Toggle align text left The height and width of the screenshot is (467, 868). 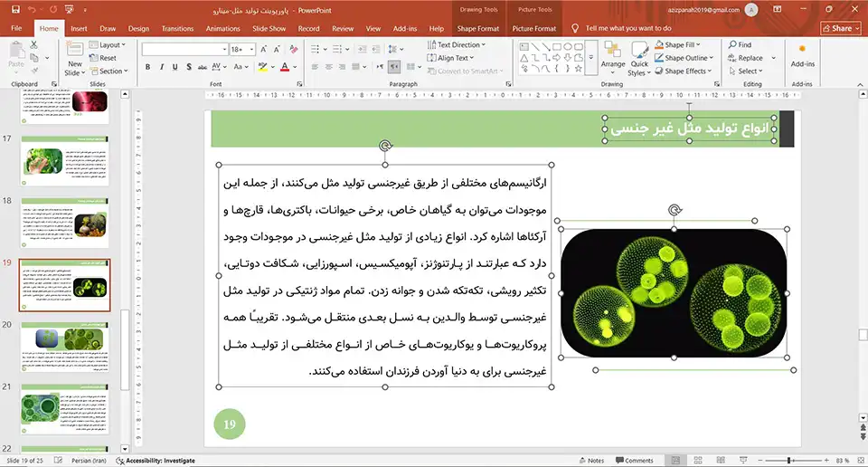315,66
